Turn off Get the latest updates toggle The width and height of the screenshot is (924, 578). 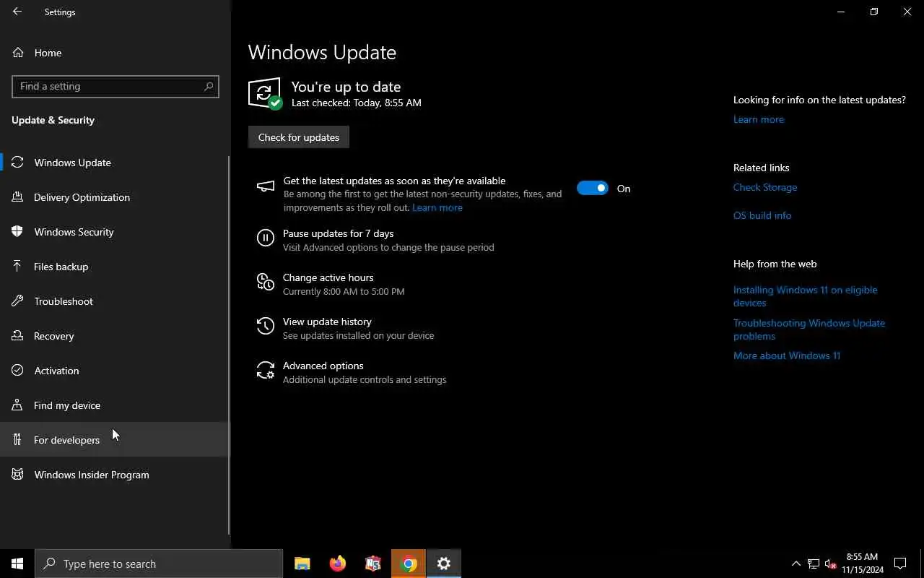pos(593,188)
